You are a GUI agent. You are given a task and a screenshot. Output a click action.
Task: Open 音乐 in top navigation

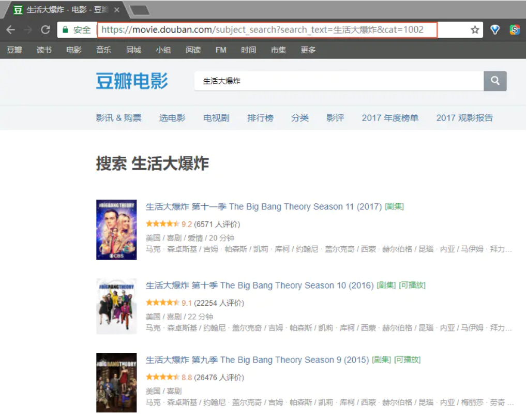click(x=103, y=50)
